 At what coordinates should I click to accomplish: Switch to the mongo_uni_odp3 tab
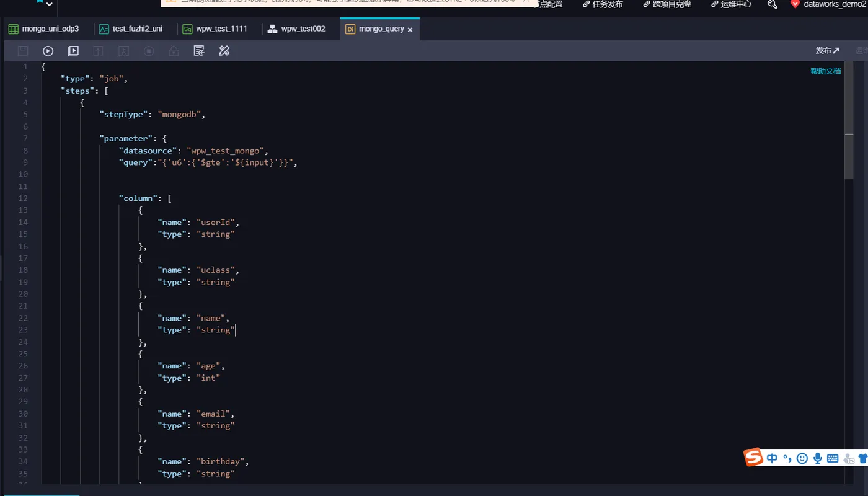tap(43, 29)
